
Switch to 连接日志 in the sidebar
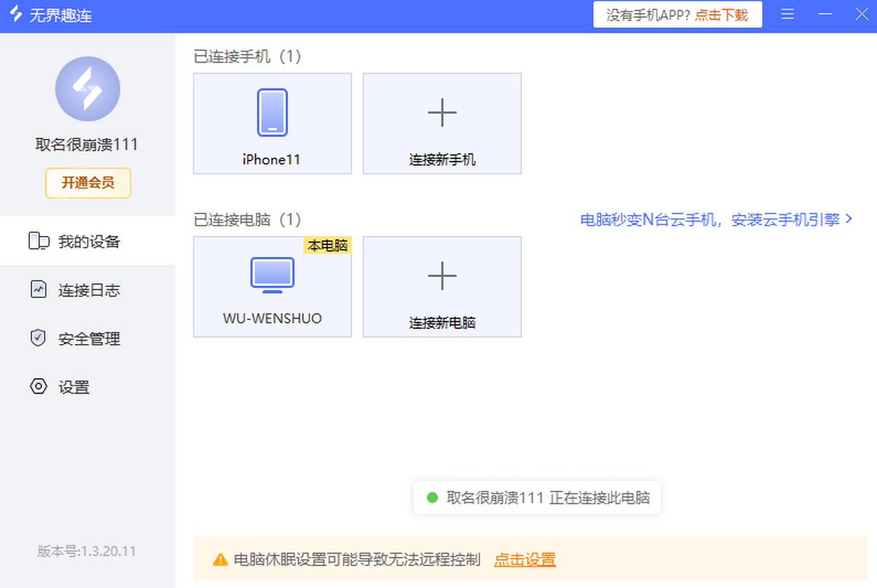tap(88, 290)
